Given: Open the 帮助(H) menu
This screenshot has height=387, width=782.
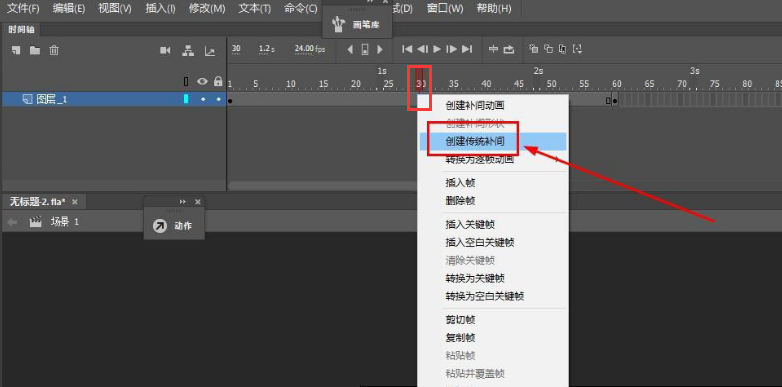Looking at the screenshot, I should 494,8.
